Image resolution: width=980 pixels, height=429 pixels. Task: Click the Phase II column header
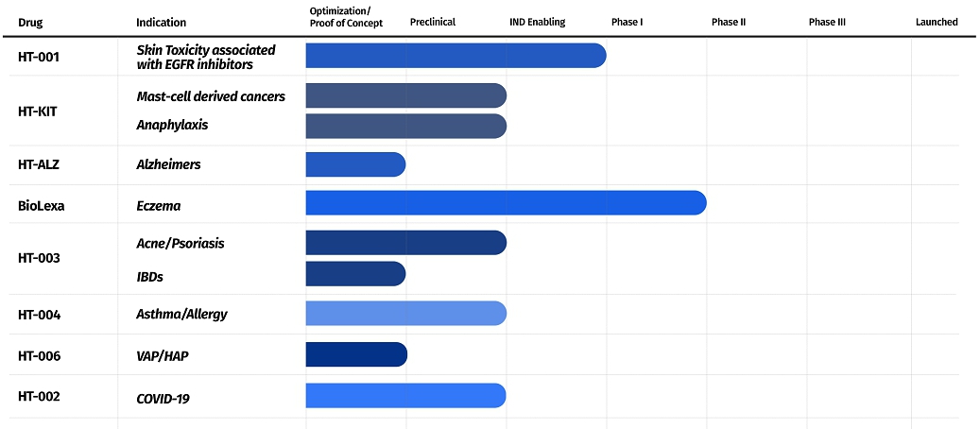pyautogui.click(x=729, y=22)
